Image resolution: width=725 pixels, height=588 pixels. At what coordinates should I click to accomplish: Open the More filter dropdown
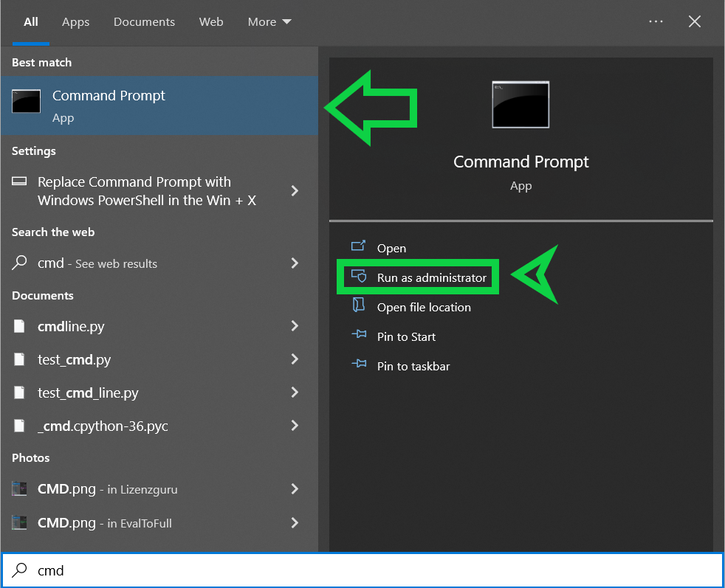click(x=269, y=21)
